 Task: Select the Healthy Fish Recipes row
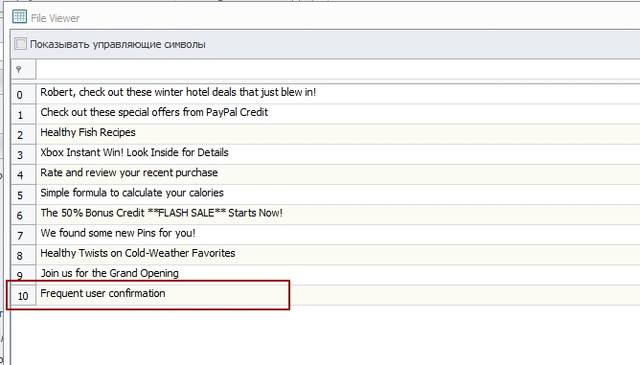[338, 134]
